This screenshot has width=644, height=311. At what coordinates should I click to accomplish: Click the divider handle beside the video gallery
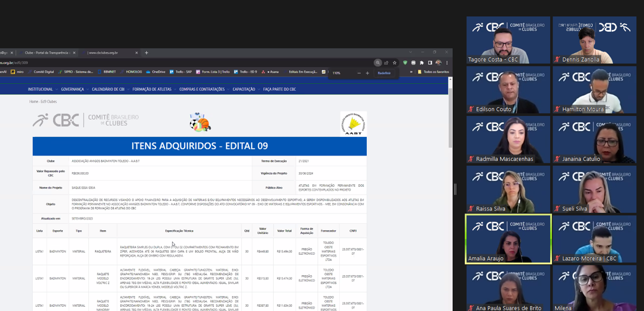455,189
